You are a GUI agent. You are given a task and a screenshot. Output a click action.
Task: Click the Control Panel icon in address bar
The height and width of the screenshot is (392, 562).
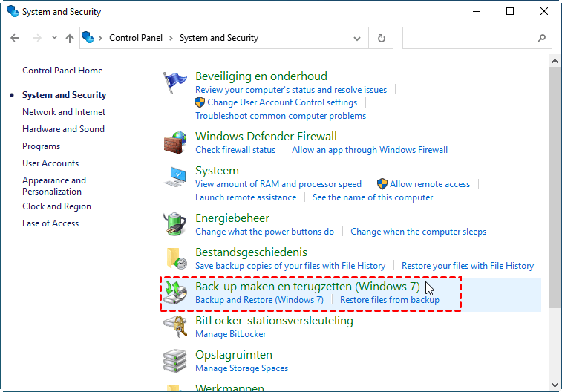(x=88, y=37)
